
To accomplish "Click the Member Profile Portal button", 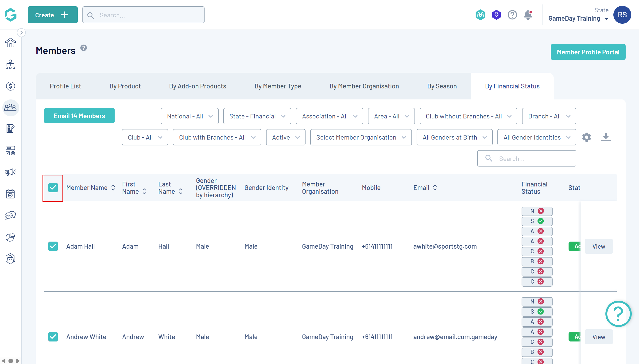I will pyautogui.click(x=588, y=52).
